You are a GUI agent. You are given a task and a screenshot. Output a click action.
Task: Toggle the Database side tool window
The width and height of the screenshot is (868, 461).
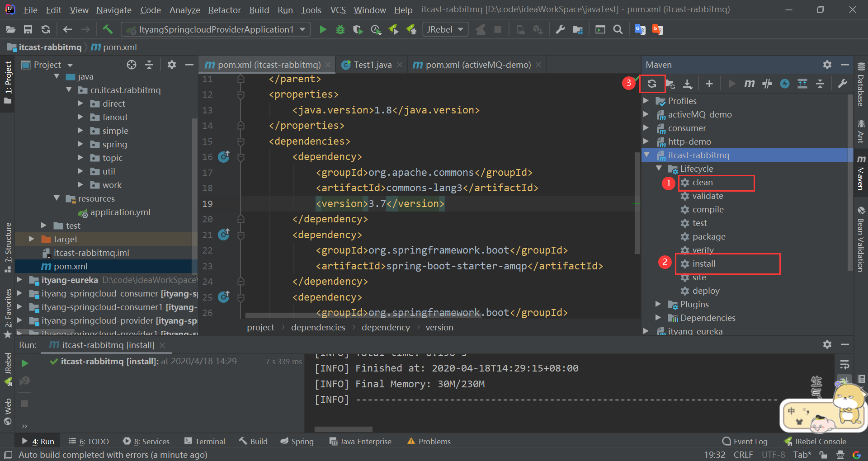861,85
